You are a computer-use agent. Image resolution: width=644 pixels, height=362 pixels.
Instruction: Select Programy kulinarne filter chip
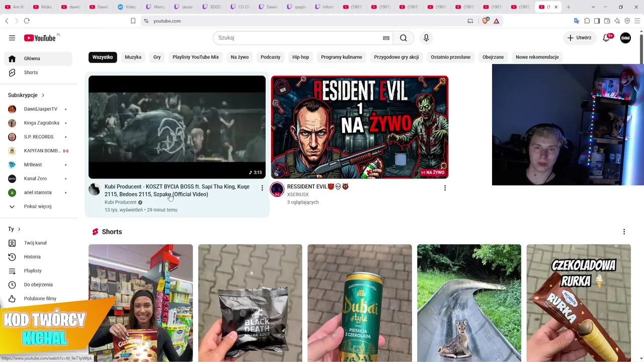pos(342,57)
